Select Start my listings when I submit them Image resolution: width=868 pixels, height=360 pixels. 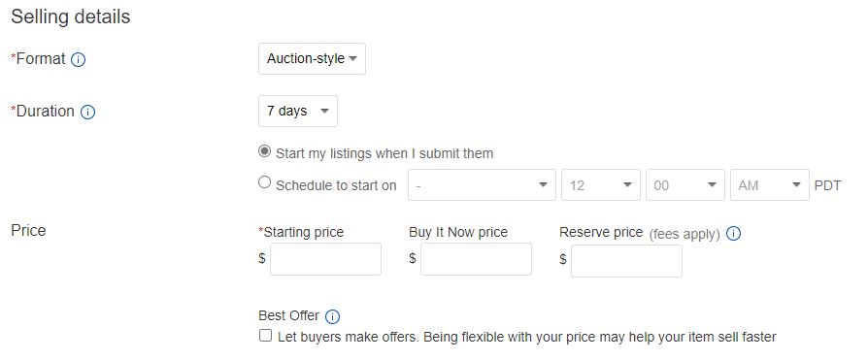[265, 151]
